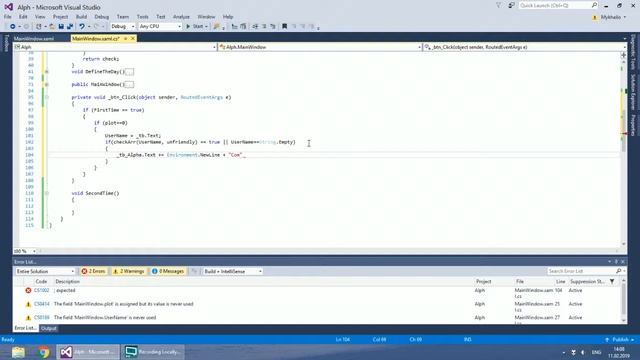Click the Recording Locally taskbar button
The width and height of the screenshot is (640, 360).
(153, 352)
